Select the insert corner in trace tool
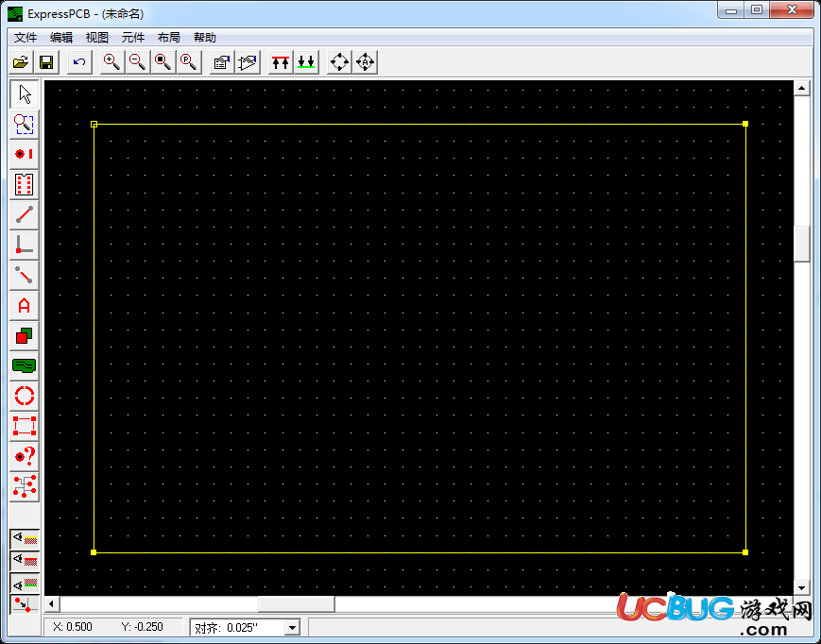The height and width of the screenshot is (644, 821). pyautogui.click(x=24, y=245)
